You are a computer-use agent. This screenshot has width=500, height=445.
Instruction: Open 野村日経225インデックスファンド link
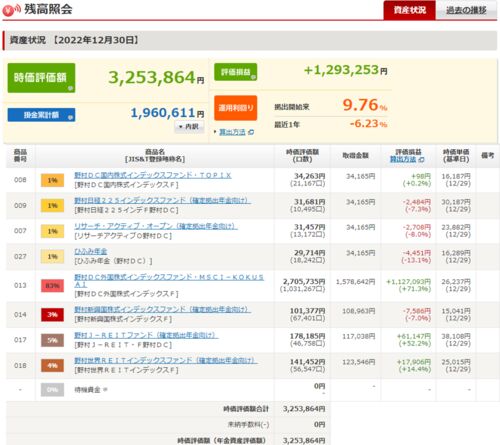coord(162,200)
